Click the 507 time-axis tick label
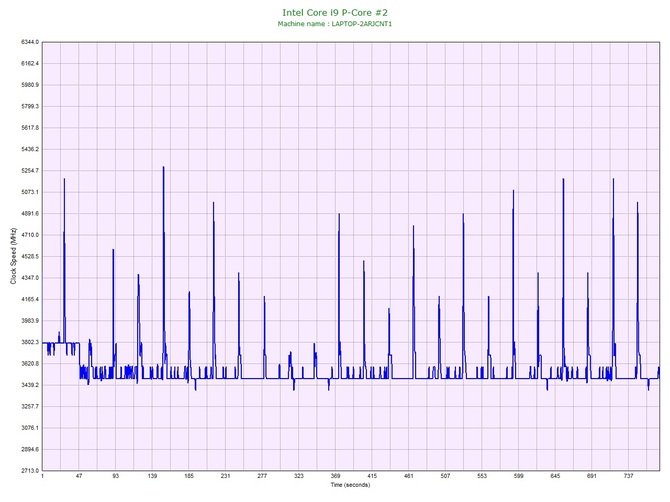 (445, 476)
